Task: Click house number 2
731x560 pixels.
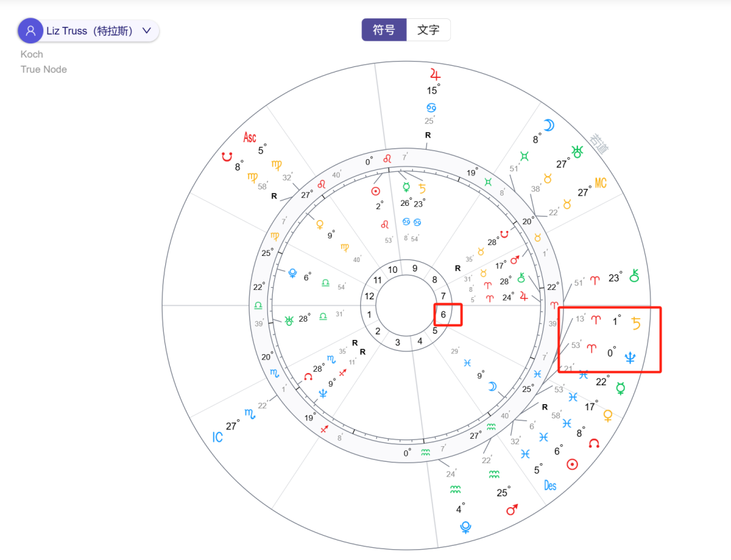Action: tap(378, 332)
